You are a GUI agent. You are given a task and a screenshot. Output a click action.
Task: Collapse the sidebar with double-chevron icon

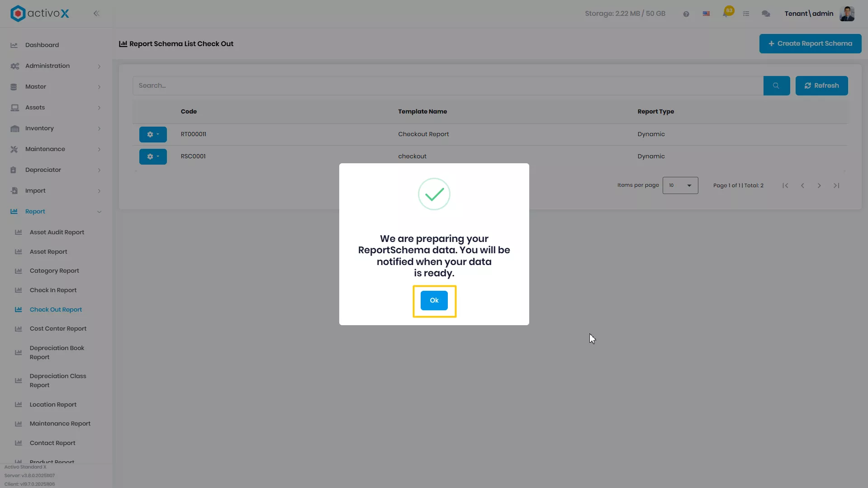96,14
